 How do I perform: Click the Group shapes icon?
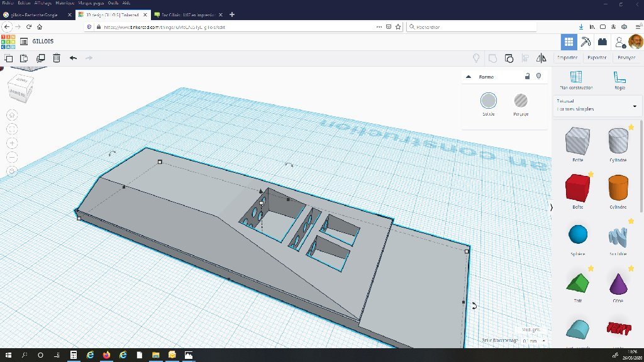[492, 58]
